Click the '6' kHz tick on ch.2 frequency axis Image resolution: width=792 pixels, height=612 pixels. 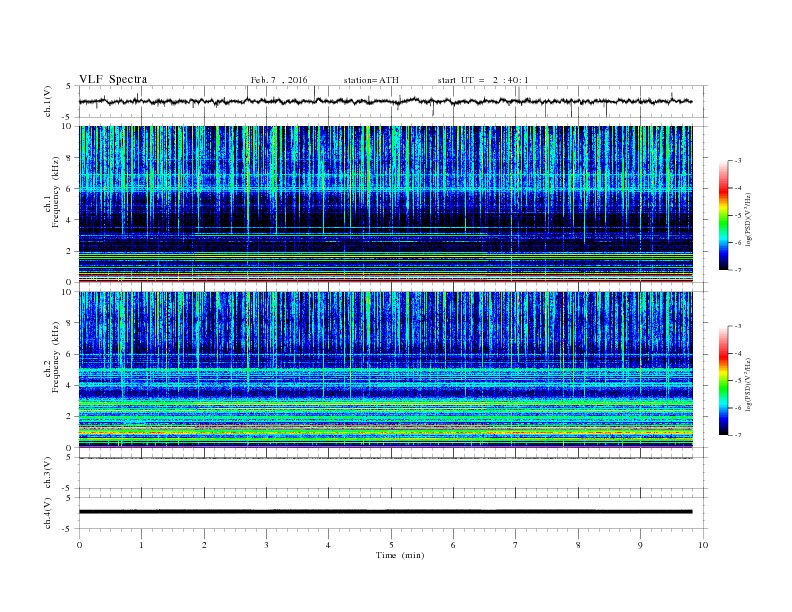pos(70,354)
